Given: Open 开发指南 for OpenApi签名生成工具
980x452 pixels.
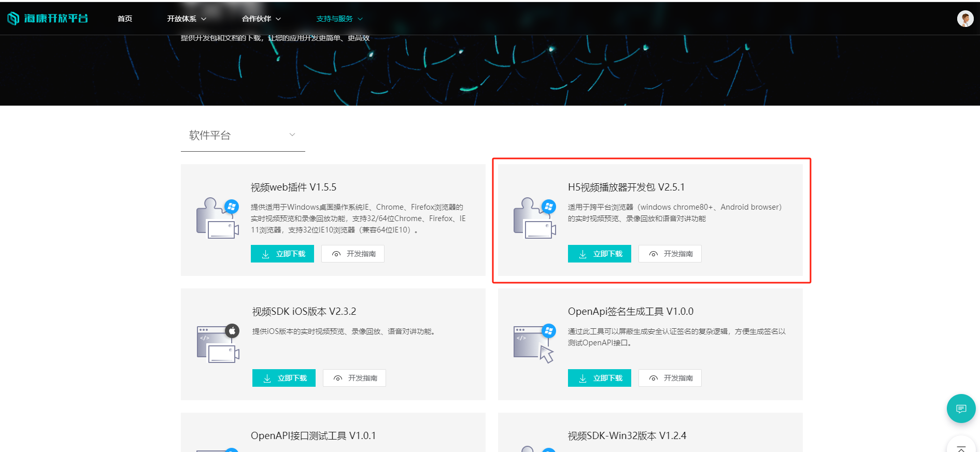Looking at the screenshot, I should pyautogui.click(x=670, y=378).
